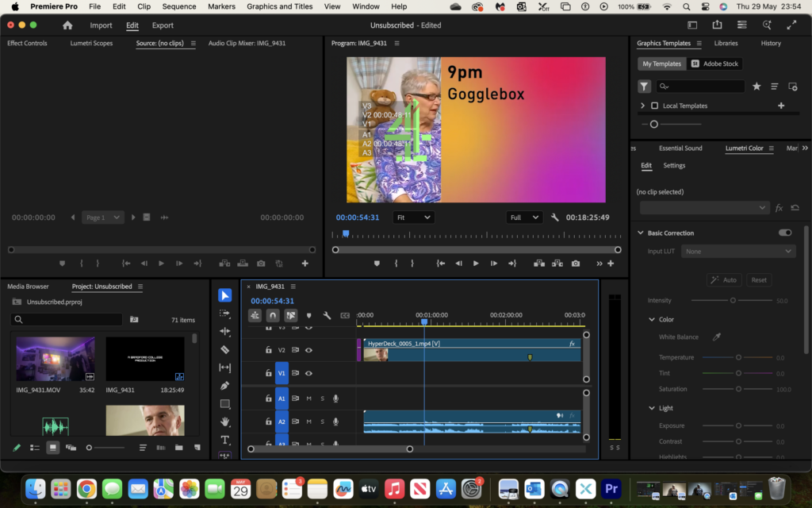Viewport: 812px width, 508px height.
Task: Switch Project panel to list view
Action: pos(35,448)
